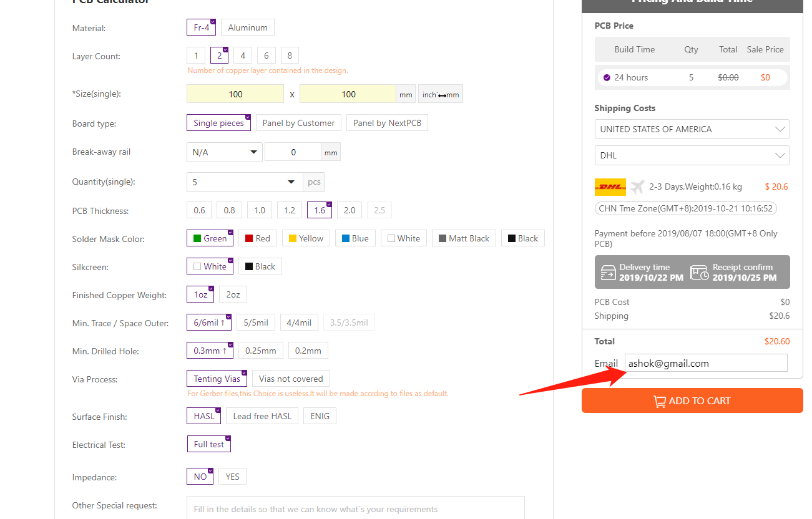Switch board type to Panel by NextPCB
The width and height of the screenshot is (812, 519).
pos(387,123)
